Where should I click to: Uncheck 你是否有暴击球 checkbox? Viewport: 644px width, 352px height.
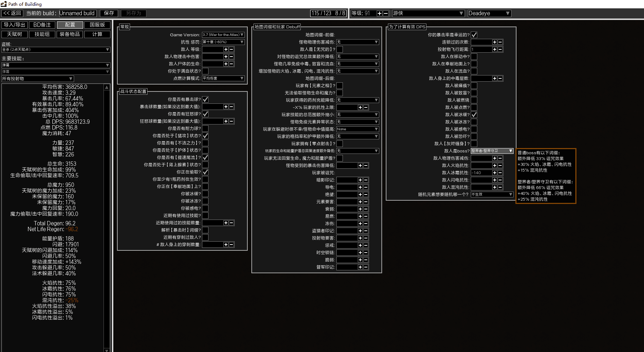[205, 99]
